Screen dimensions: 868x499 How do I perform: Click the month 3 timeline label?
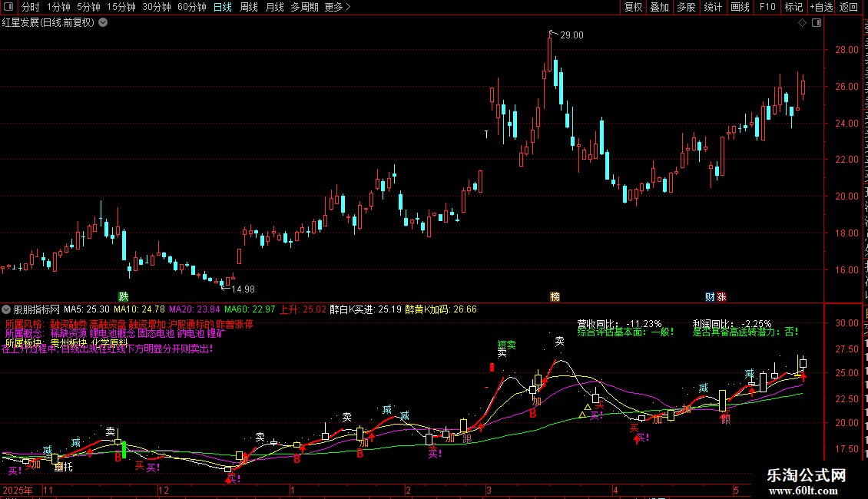(489, 490)
